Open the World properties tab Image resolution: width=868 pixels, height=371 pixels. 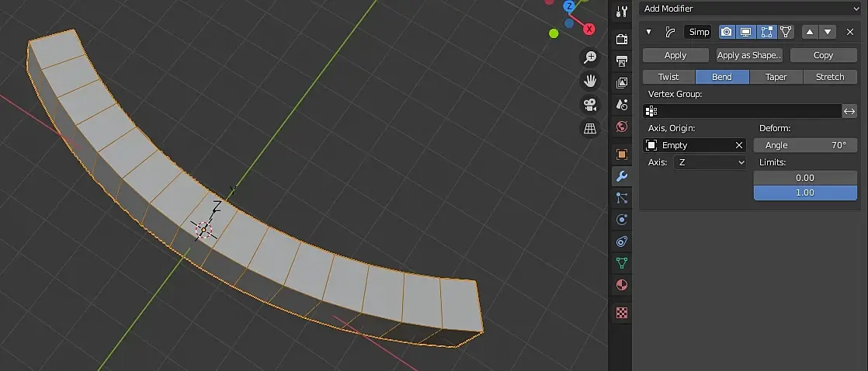622,127
